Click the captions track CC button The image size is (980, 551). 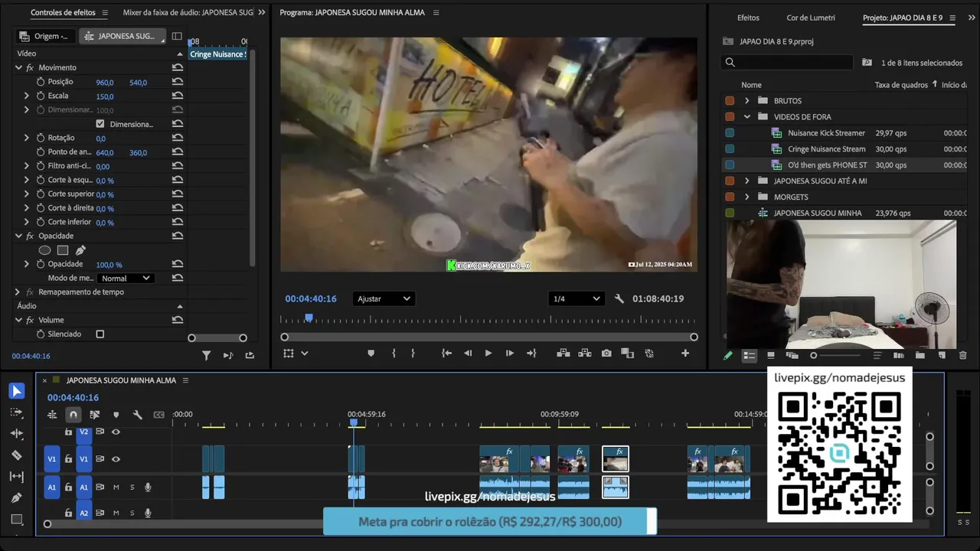pos(159,415)
